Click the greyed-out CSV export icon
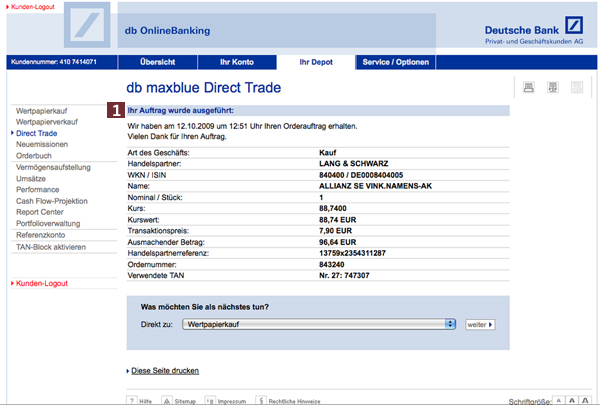 point(576,88)
